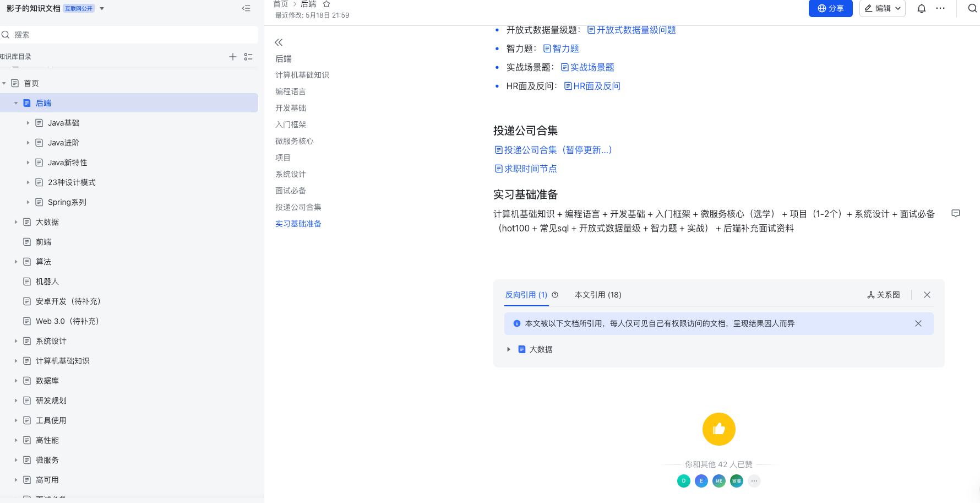The height and width of the screenshot is (503, 980).
Task: Open comments via the icon beside 实习基础准备
Action: (956, 213)
